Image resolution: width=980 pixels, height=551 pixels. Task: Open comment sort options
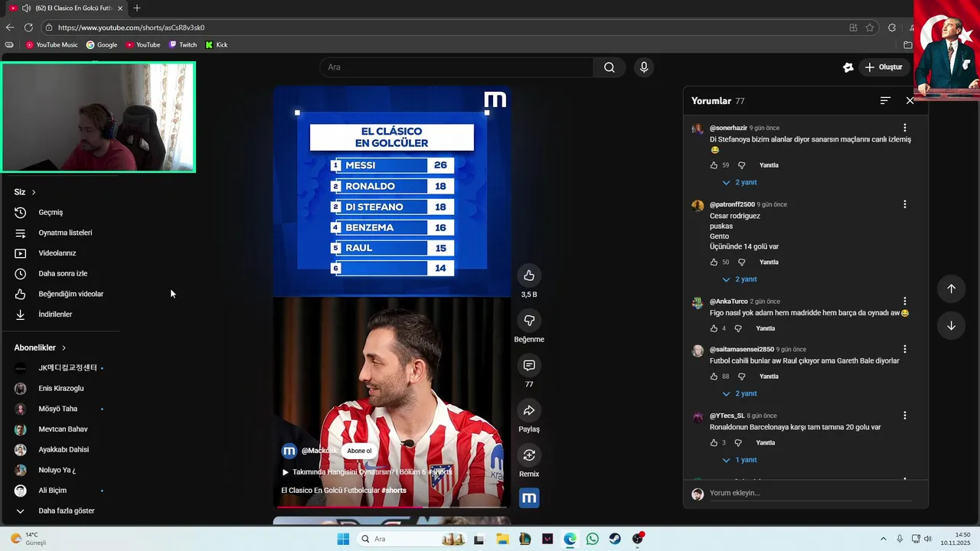885,100
